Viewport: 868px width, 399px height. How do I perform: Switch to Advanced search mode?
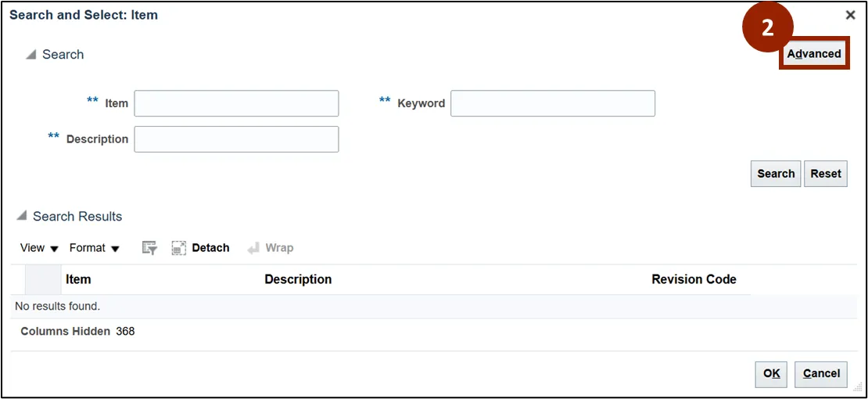814,54
